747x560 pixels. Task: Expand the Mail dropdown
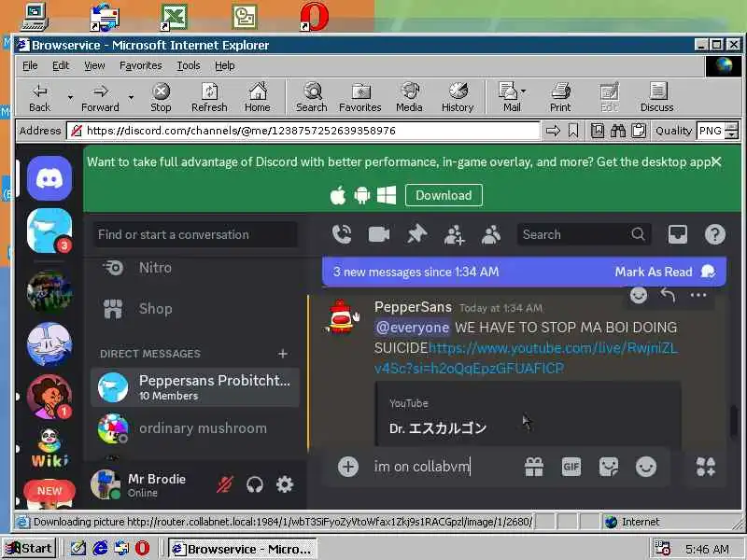click(x=524, y=91)
